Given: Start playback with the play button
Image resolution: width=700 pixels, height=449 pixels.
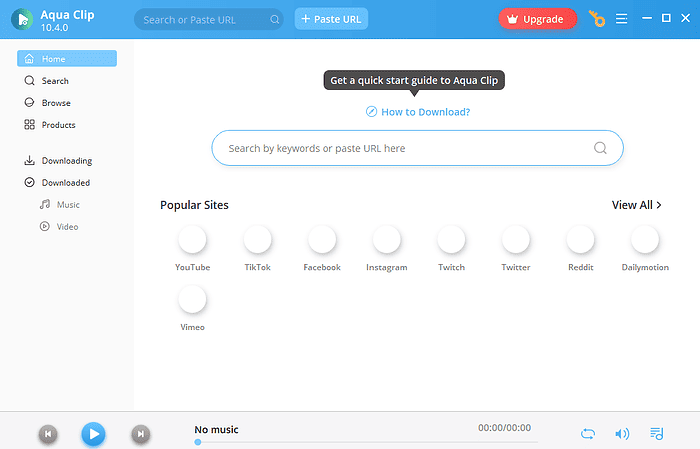Looking at the screenshot, I should pos(93,434).
